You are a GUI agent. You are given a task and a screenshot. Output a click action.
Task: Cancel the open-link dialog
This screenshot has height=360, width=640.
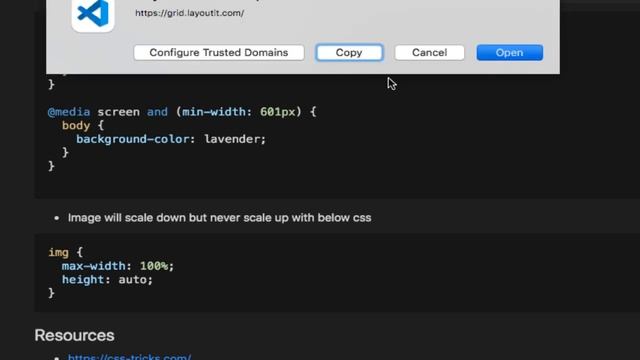pyautogui.click(x=429, y=53)
